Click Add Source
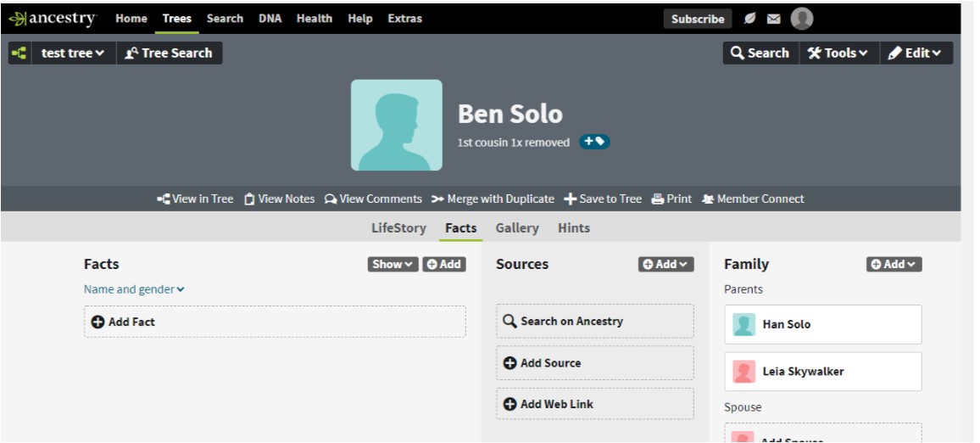Image resolution: width=980 pixels, height=443 pixels. [595, 363]
